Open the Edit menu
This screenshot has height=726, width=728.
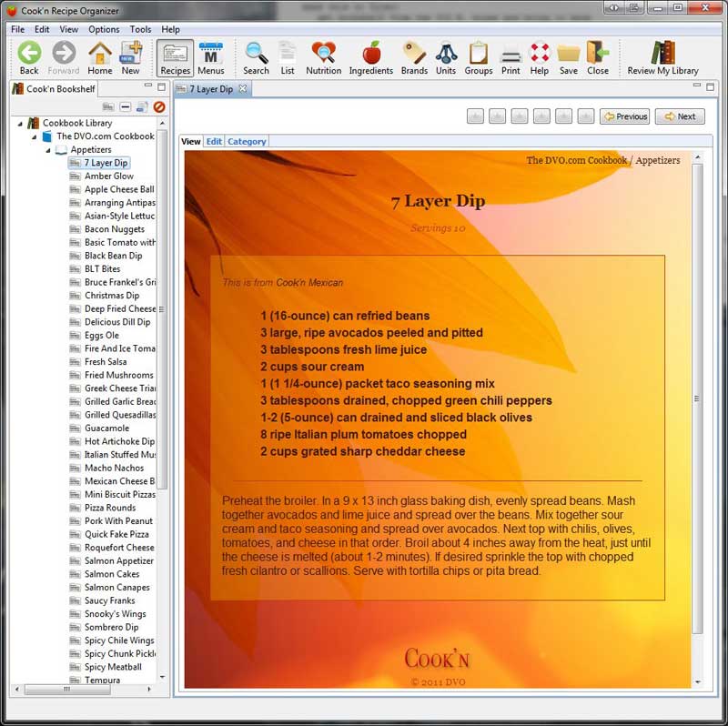click(x=42, y=29)
